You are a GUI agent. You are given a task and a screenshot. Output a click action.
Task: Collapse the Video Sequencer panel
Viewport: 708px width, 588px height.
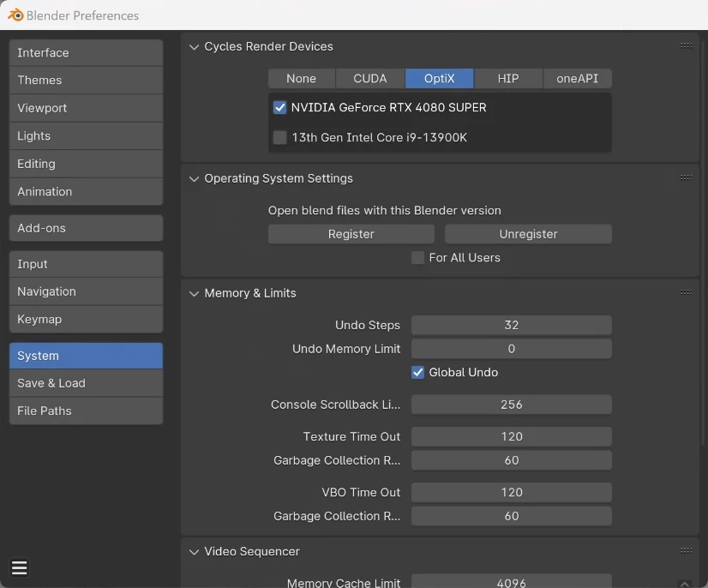coord(195,552)
